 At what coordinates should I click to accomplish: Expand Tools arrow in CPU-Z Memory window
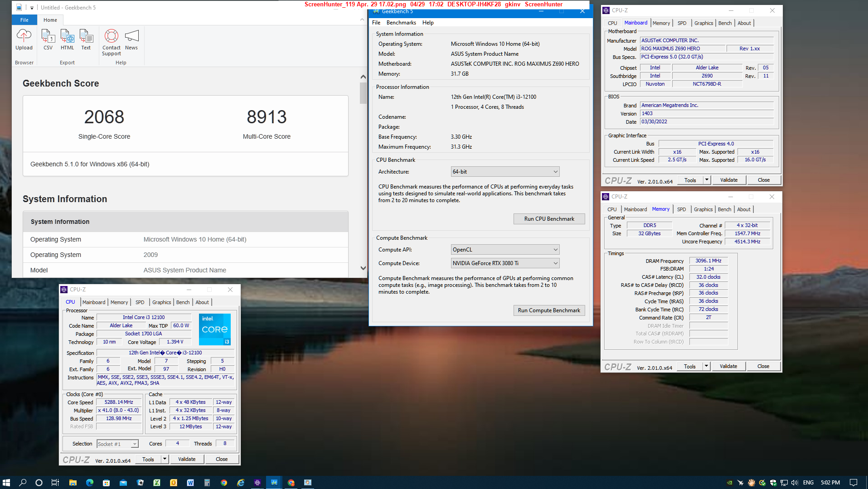pyautogui.click(x=706, y=366)
